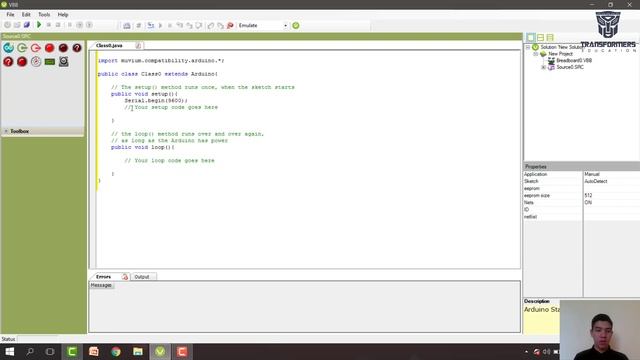This screenshot has height=360, width=640.
Task: Click the volume speaker icon in the system tray
Action: click(547, 351)
